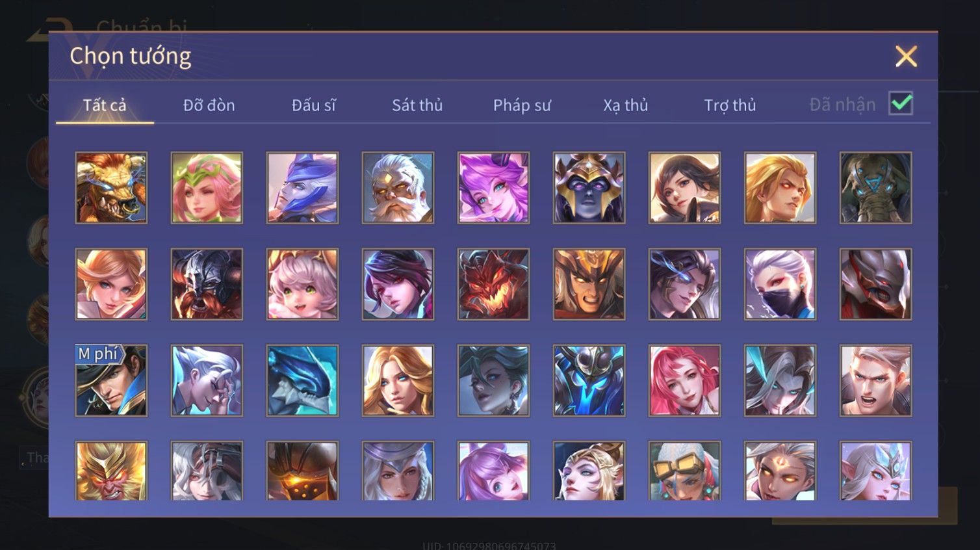Select the goggles-wearing hero portrait
Image resolution: width=980 pixels, height=550 pixels.
coord(684,471)
